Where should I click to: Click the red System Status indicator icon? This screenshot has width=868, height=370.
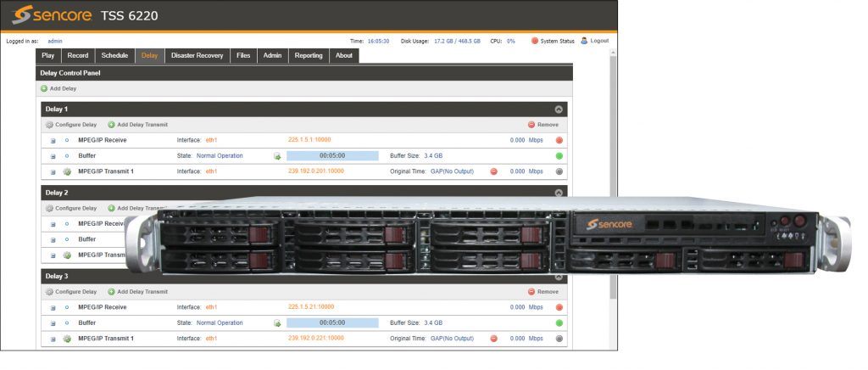(x=535, y=41)
